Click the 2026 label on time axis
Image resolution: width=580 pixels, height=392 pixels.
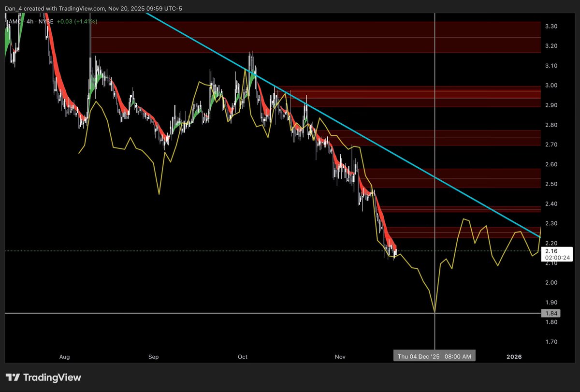514,357
